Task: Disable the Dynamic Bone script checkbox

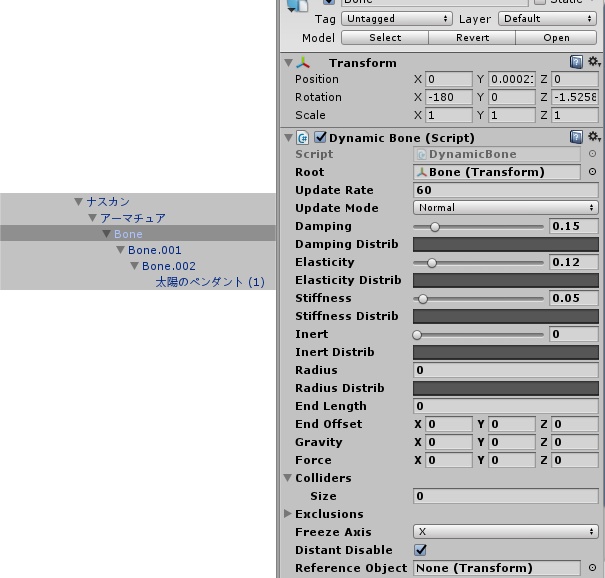Action: (320, 137)
